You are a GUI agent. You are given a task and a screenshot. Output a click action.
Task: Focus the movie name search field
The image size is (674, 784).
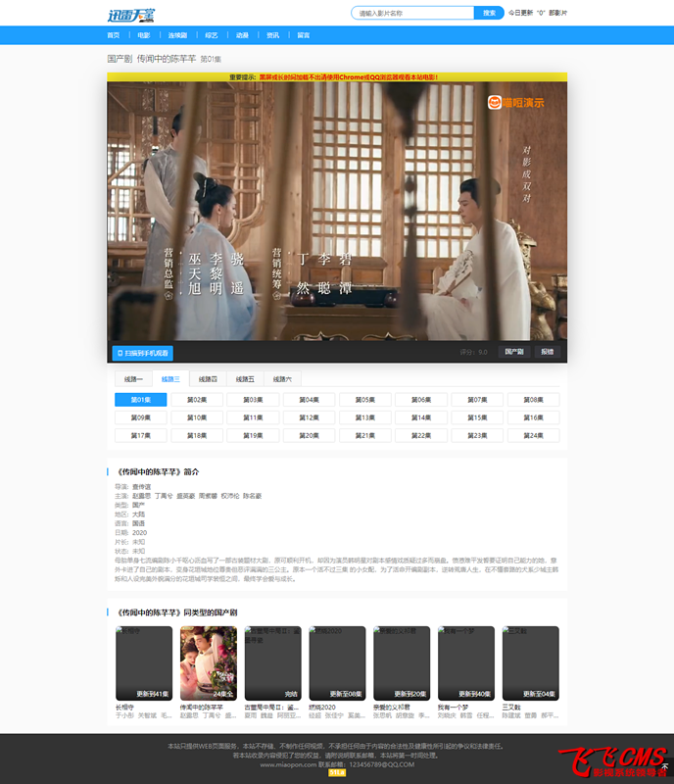click(x=412, y=14)
